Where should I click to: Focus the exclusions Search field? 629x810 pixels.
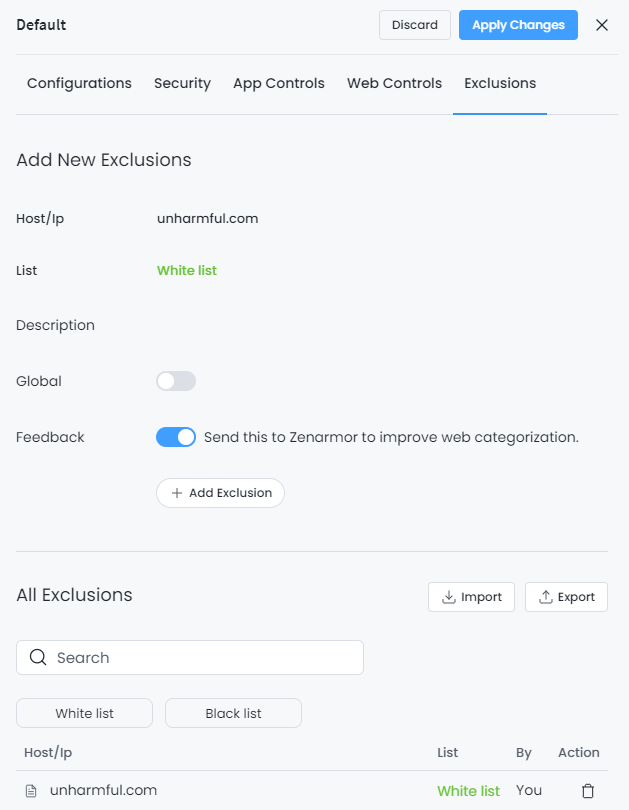(x=190, y=658)
